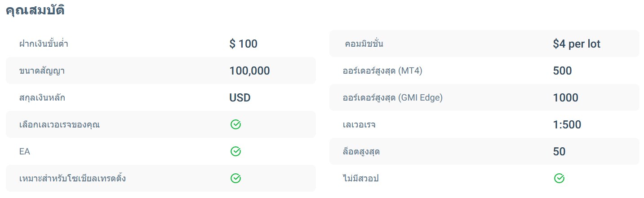Click the 1000 GMI Edge orders value
Viewport: 644px width, 198px height.
[x=565, y=98]
